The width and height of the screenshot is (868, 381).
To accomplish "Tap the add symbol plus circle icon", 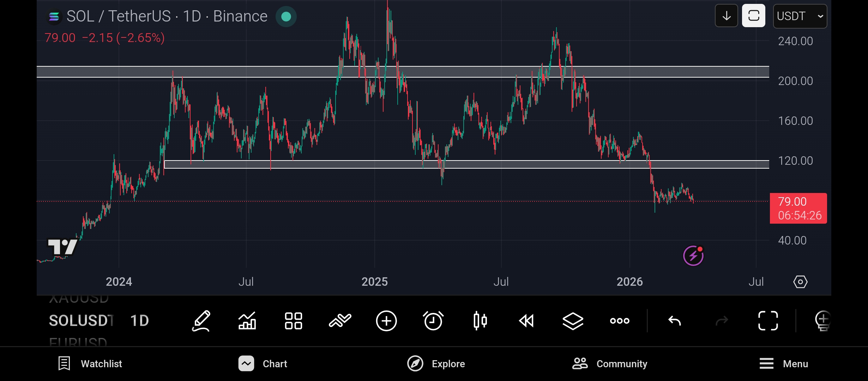I will (386, 321).
